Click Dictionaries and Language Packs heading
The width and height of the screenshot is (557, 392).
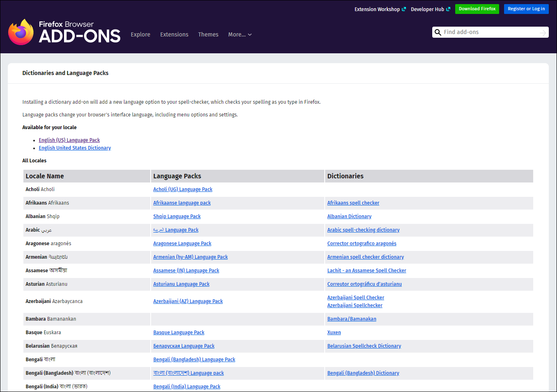65,73
